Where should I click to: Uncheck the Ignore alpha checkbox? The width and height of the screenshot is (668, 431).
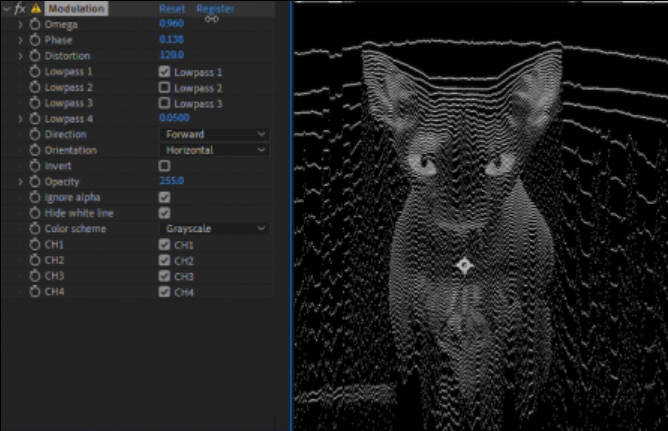tap(164, 197)
